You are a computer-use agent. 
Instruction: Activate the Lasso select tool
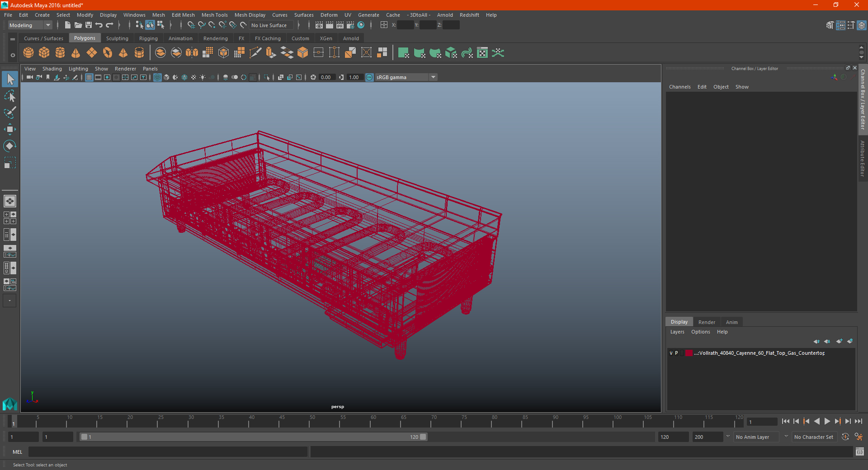click(10, 96)
